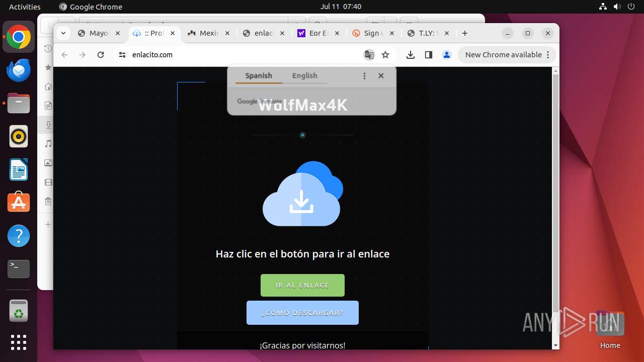Click Other Locations plus in Files sidebar

(x=48, y=224)
